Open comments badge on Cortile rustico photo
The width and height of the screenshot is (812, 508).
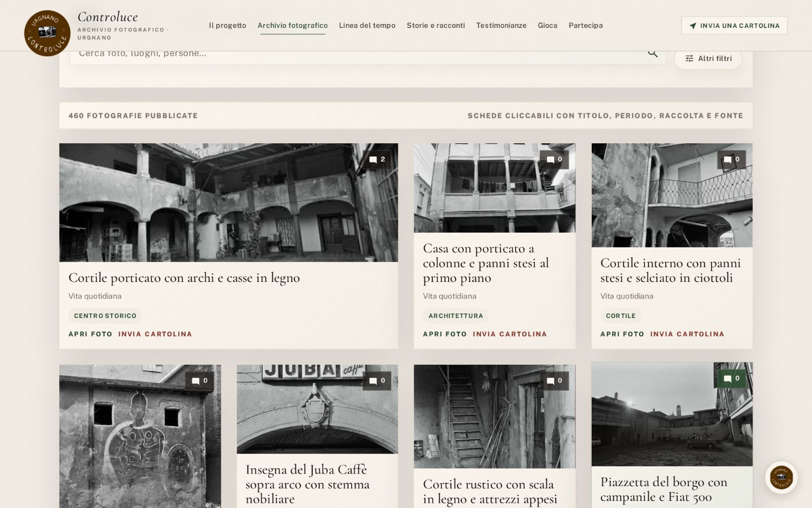[x=554, y=380]
